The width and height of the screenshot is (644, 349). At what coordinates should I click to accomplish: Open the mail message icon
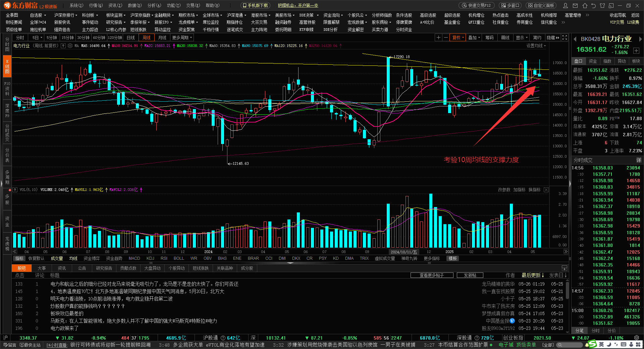[576, 6]
